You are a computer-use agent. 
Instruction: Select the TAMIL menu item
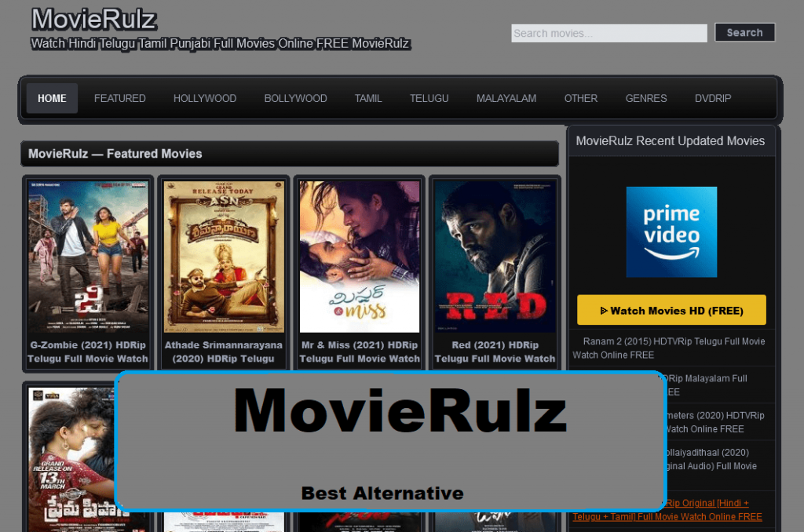[367, 98]
